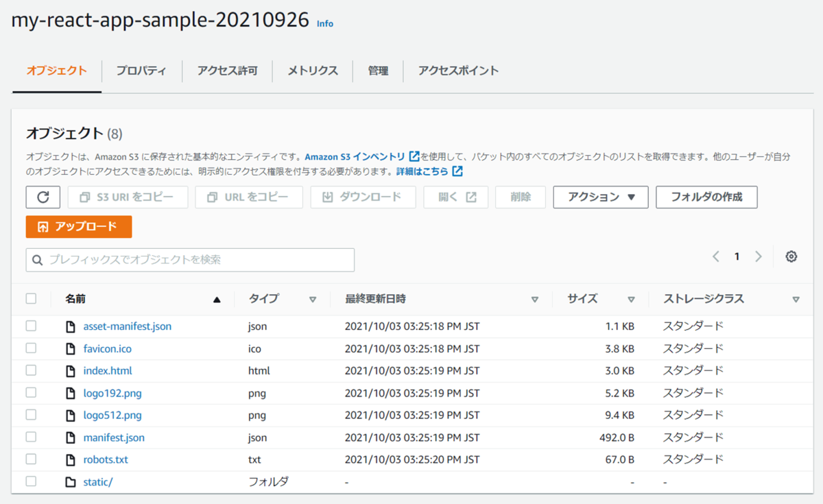Image resolution: width=823 pixels, height=504 pixels.
Task: Check the robots.txt row checkbox
Action: (30, 459)
